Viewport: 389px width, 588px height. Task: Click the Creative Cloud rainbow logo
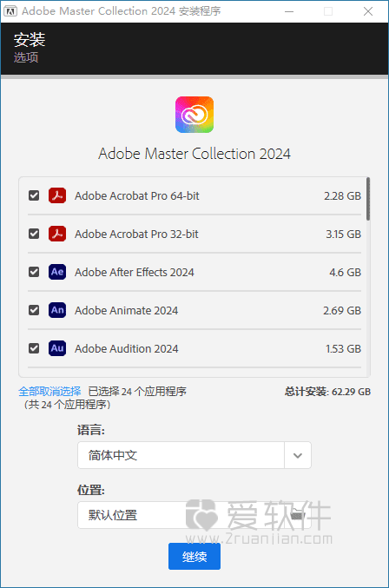click(194, 115)
